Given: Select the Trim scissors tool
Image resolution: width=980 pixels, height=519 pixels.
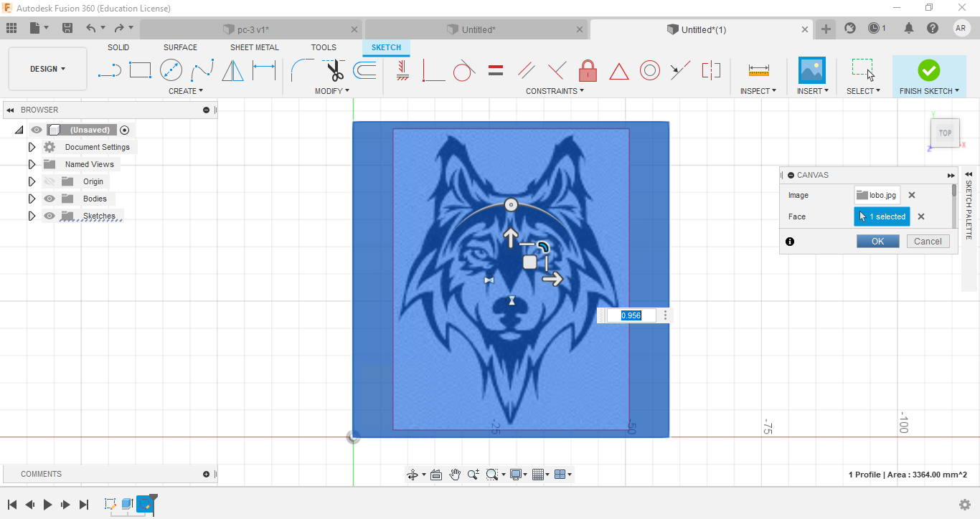Looking at the screenshot, I should pyautogui.click(x=334, y=70).
